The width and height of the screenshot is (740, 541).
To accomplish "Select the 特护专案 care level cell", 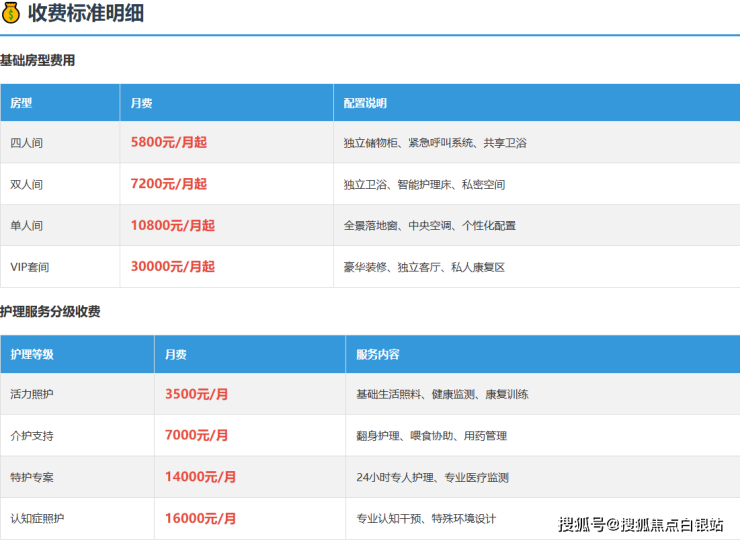I will (32, 477).
